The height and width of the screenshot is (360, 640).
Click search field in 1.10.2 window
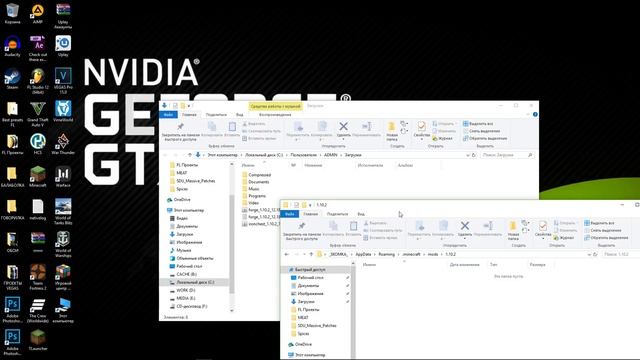click(621, 254)
